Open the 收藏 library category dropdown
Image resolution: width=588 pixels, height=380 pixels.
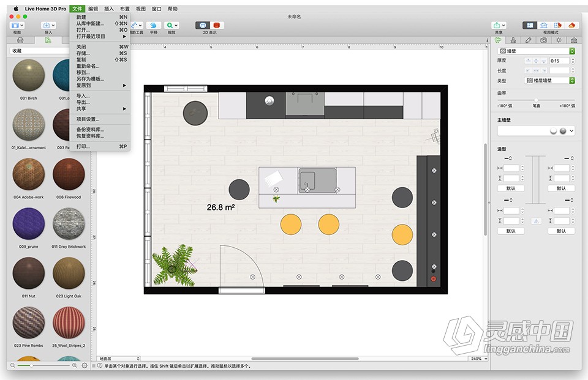(x=39, y=51)
